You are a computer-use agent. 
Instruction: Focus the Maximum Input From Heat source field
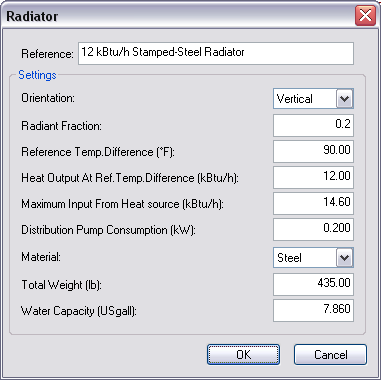313,203
